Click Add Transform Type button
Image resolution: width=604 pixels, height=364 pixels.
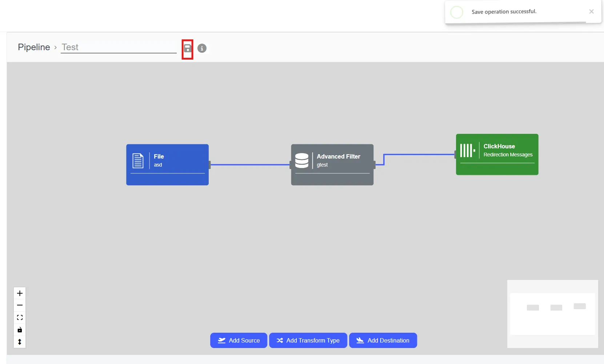pyautogui.click(x=308, y=340)
